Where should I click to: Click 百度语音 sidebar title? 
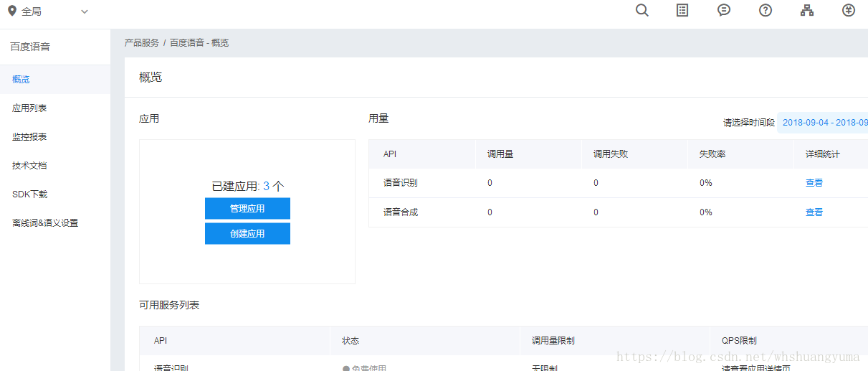[30, 47]
